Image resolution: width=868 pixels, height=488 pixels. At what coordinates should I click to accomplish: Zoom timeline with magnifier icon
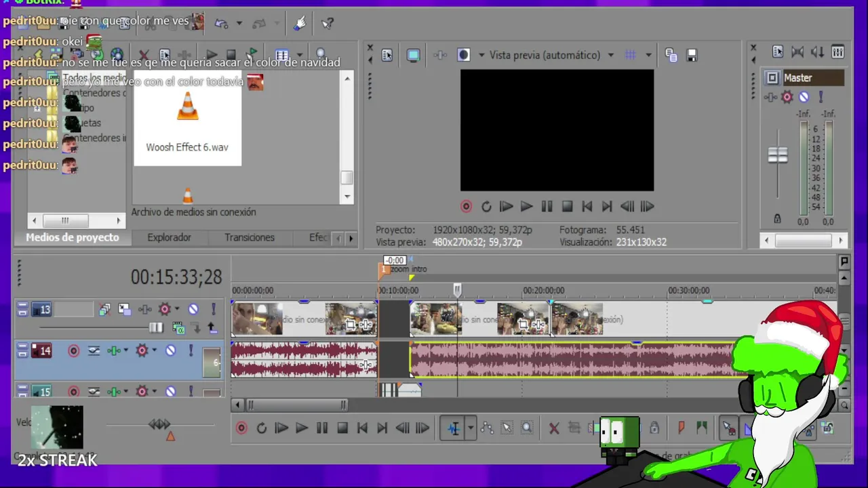point(844,405)
